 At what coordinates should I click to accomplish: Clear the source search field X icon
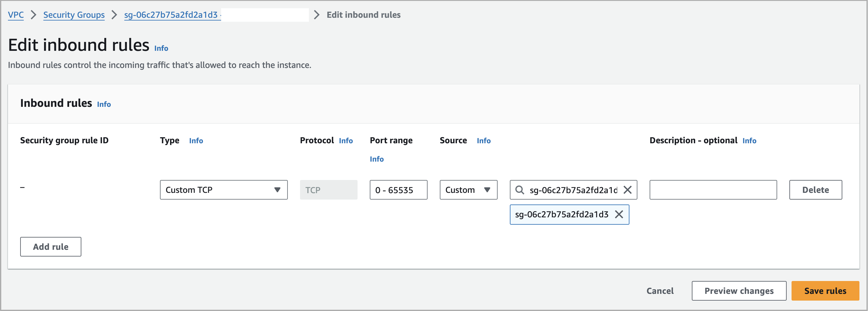coord(627,190)
